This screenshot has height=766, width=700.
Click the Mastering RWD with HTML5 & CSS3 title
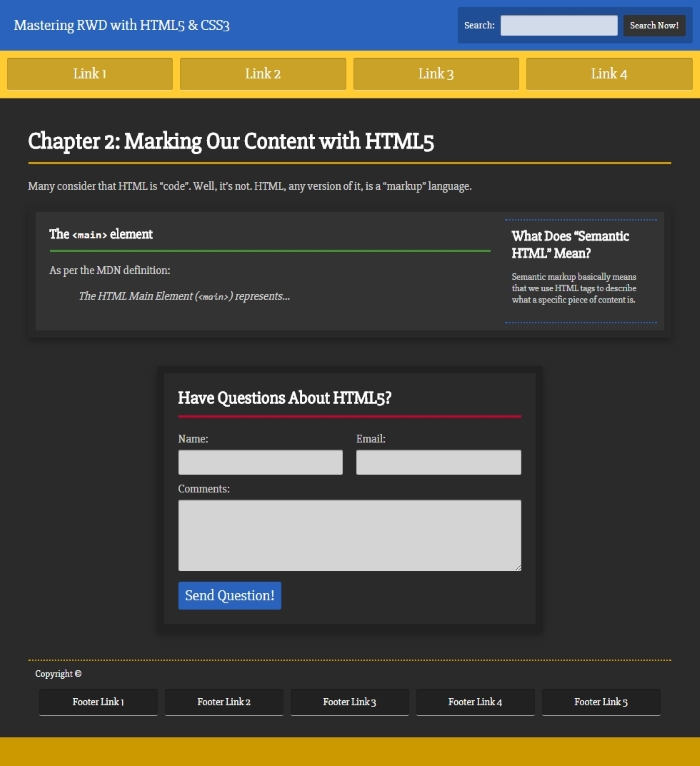coord(122,25)
